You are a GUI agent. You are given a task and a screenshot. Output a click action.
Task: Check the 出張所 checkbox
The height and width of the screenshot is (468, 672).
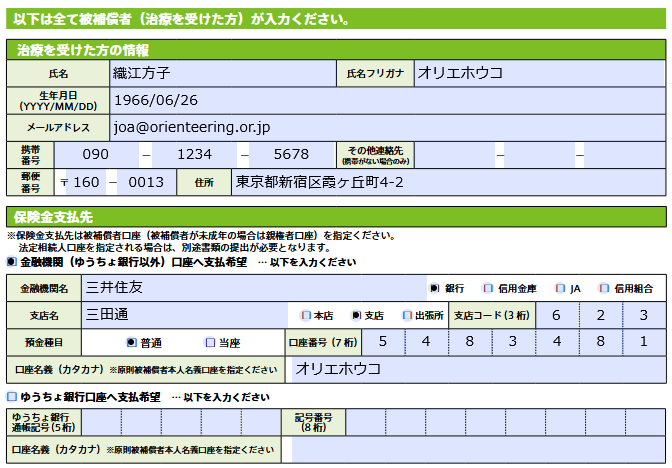click(x=406, y=315)
